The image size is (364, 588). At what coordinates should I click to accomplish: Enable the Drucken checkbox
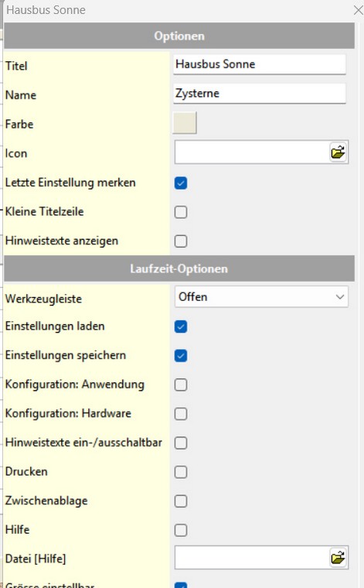pyautogui.click(x=181, y=472)
